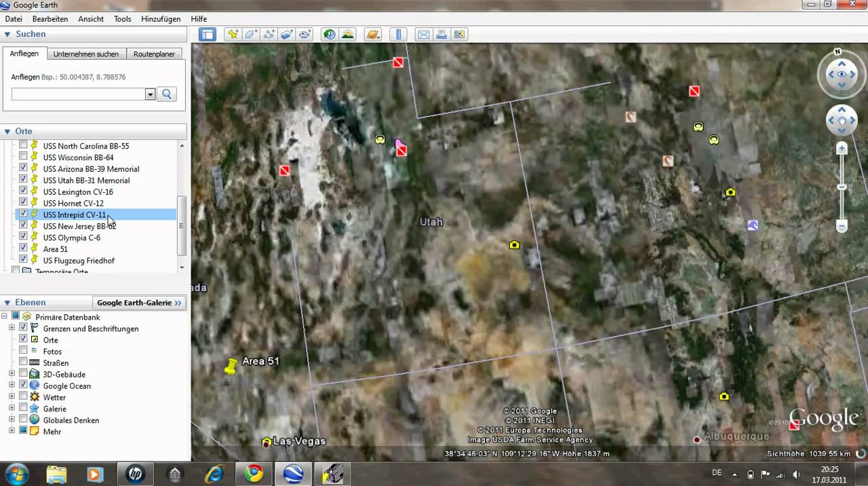Expand the Grenzen und Beschriftungen node
The height and width of the screenshot is (486, 868).
(x=12, y=328)
